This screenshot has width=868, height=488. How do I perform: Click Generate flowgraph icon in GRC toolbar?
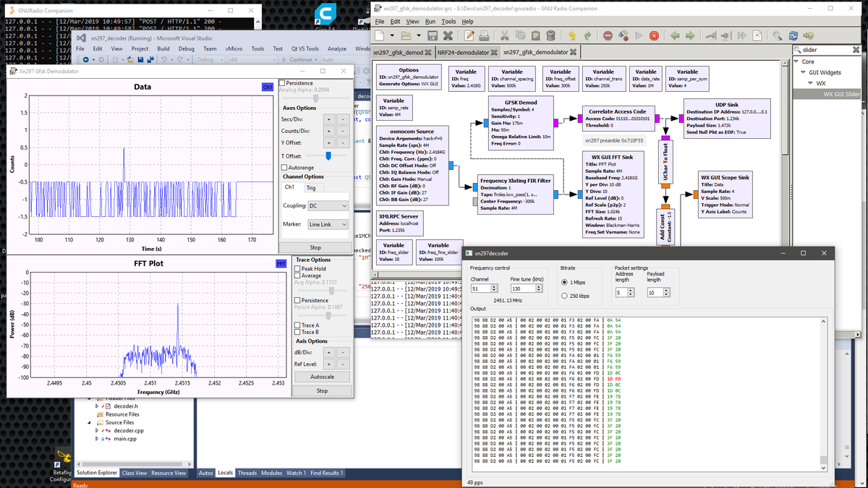(624, 35)
